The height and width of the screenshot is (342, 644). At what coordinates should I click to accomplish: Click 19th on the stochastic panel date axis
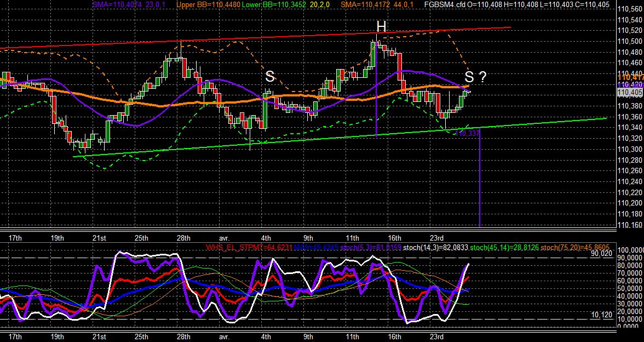57,337
